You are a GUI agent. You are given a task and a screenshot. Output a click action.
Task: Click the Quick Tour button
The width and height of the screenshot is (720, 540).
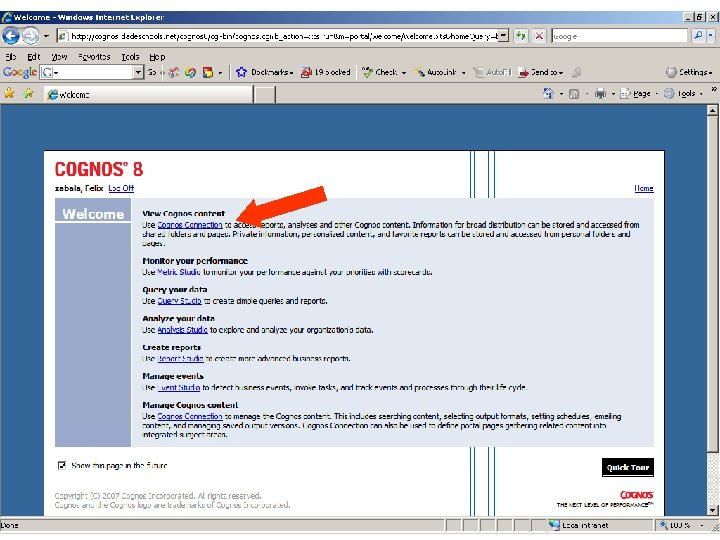pyautogui.click(x=628, y=467)
